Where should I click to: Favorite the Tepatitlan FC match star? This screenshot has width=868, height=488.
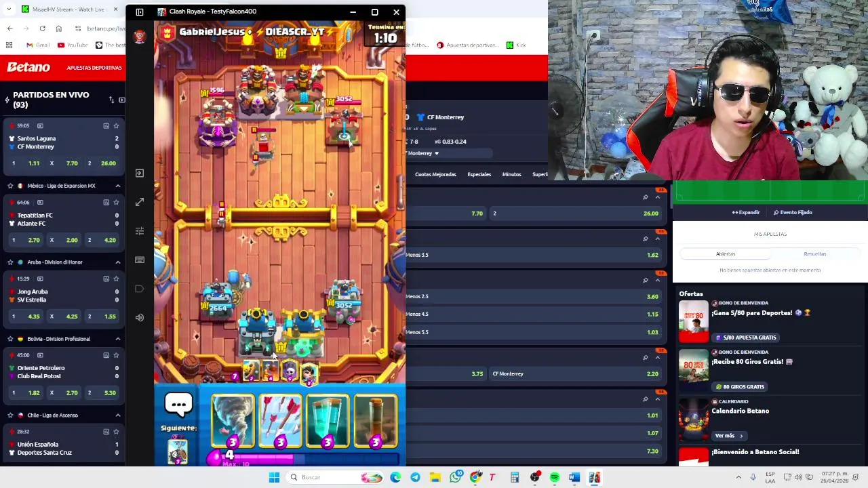click(116, 202)
